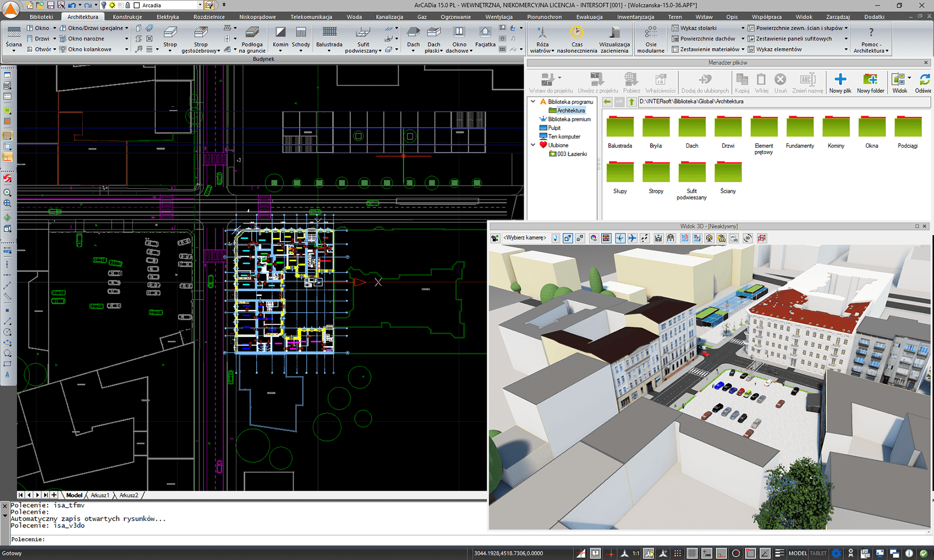The image size is (934, 560).
Task: Click footsteps walk mode in 3D view
Action: [645, 238]
